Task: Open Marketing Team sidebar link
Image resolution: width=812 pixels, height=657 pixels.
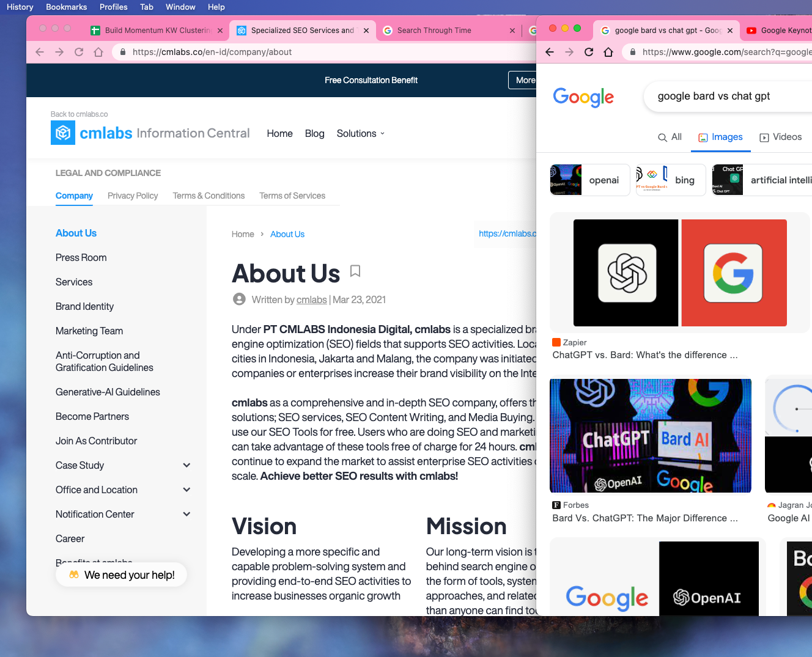Action: [x=89, y=331]
